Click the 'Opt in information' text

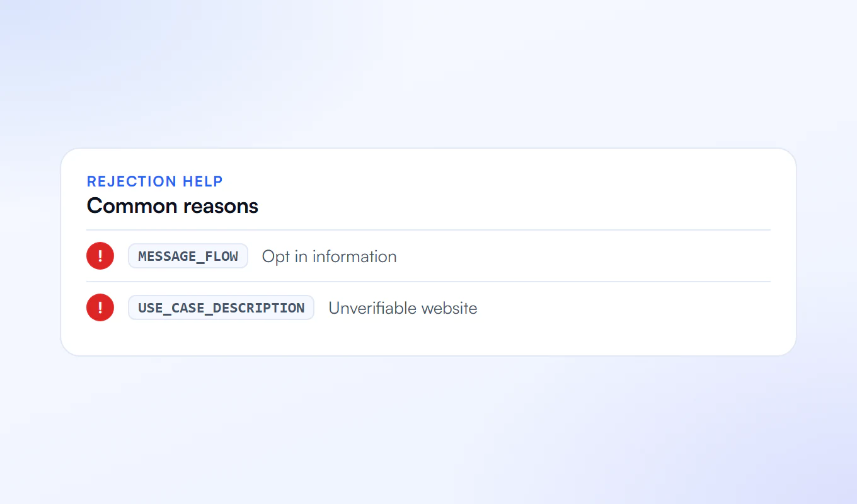[329, 256]
